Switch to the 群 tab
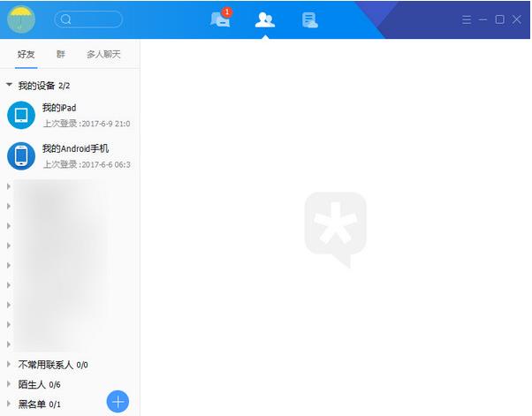This screenshot has height=416, width=532. (60, 54)
